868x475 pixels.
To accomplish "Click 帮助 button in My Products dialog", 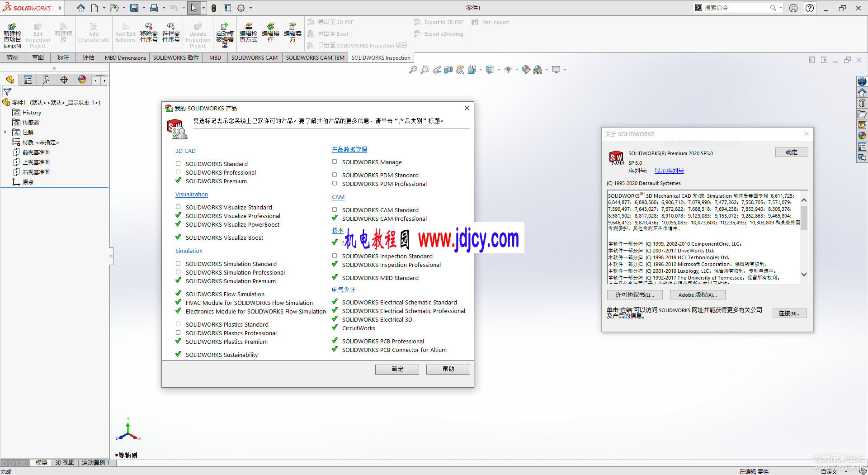I will click(x=448, y=369).
